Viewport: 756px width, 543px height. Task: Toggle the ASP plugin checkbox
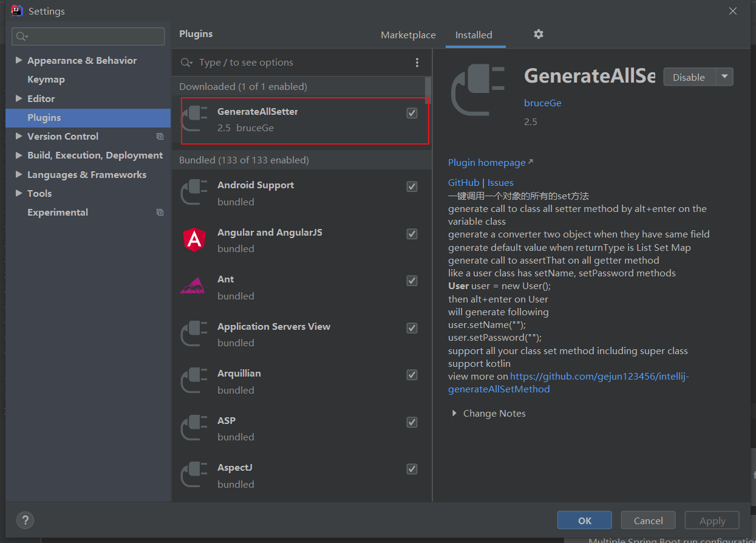[412, 422]
